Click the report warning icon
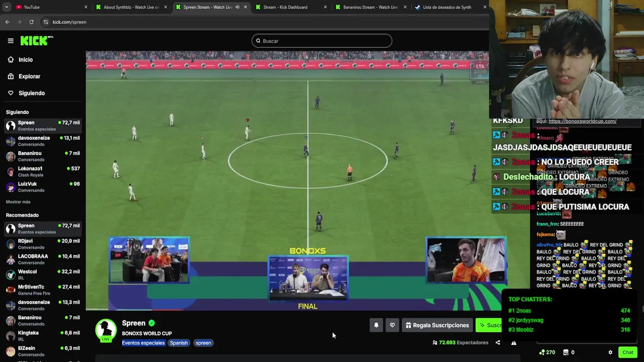This screenshot has height=362, width=644. (x=514, y=343)
